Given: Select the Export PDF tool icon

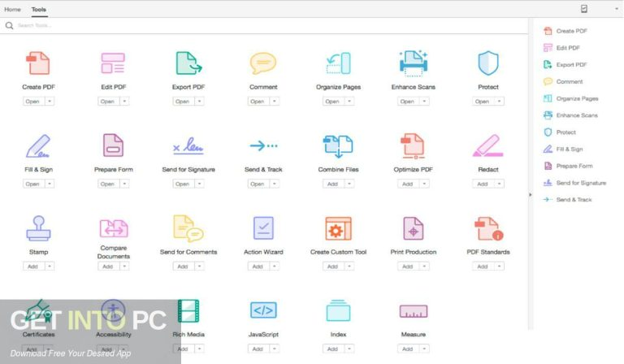Looking at the screenshot, I should [x=188, y=63].
